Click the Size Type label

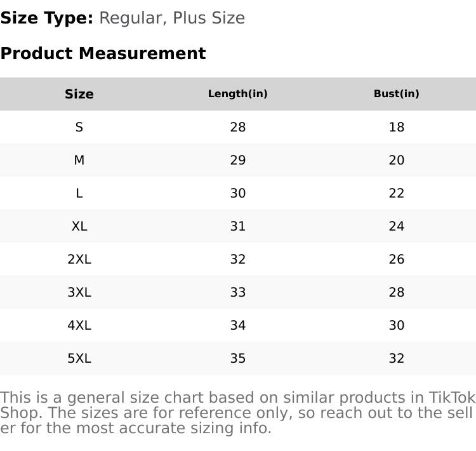coord(47,18)
